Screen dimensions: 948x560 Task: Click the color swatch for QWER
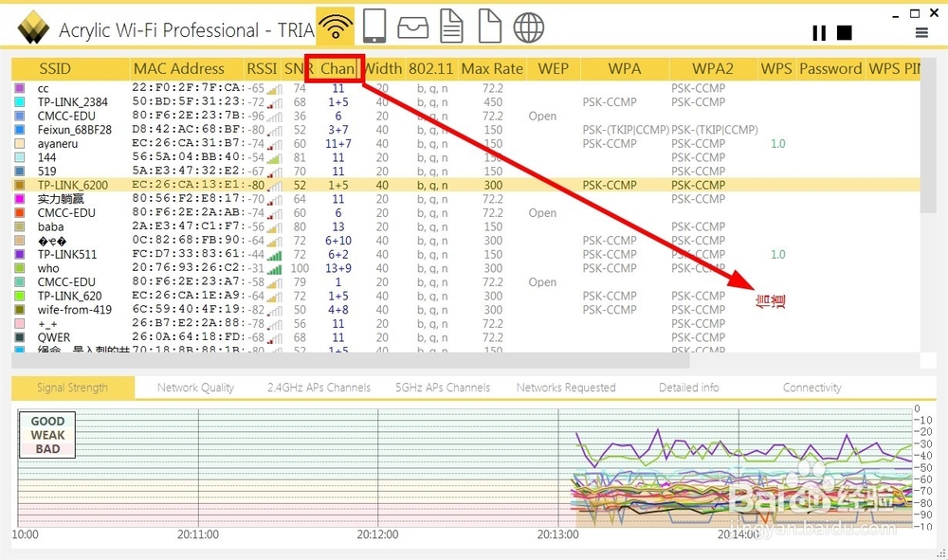point(19,337)
